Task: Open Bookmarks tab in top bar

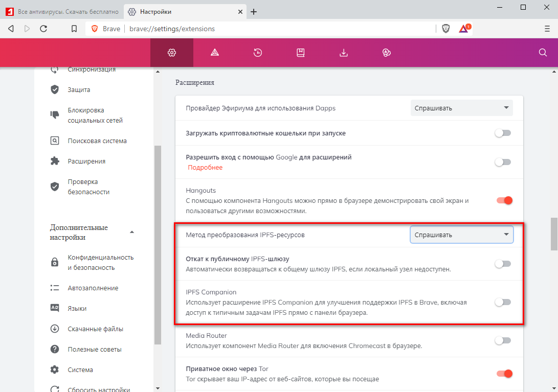Action: 301,53
